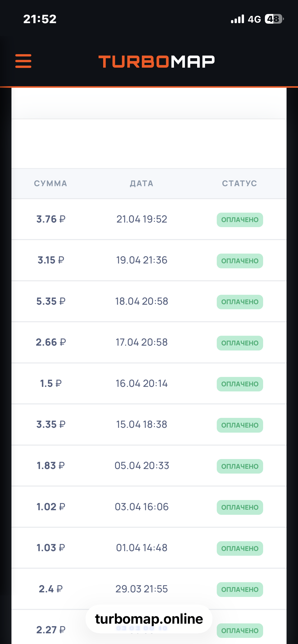Click the СУММА column header

pyautogui.click(x=50, y=183)
